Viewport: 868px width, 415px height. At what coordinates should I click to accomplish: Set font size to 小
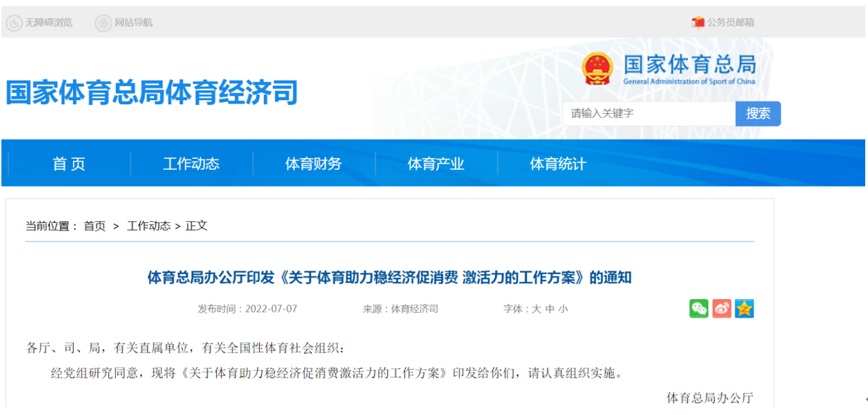(x=563, y=309)
